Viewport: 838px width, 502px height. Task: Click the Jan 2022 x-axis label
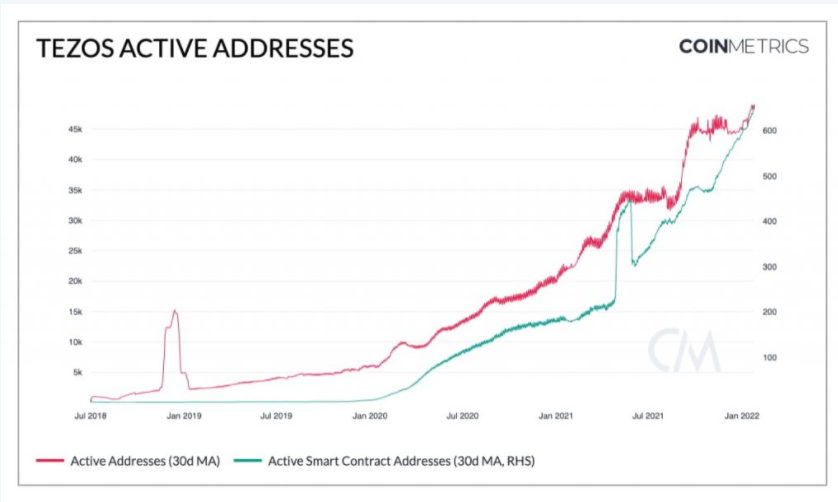pos(741,416)
